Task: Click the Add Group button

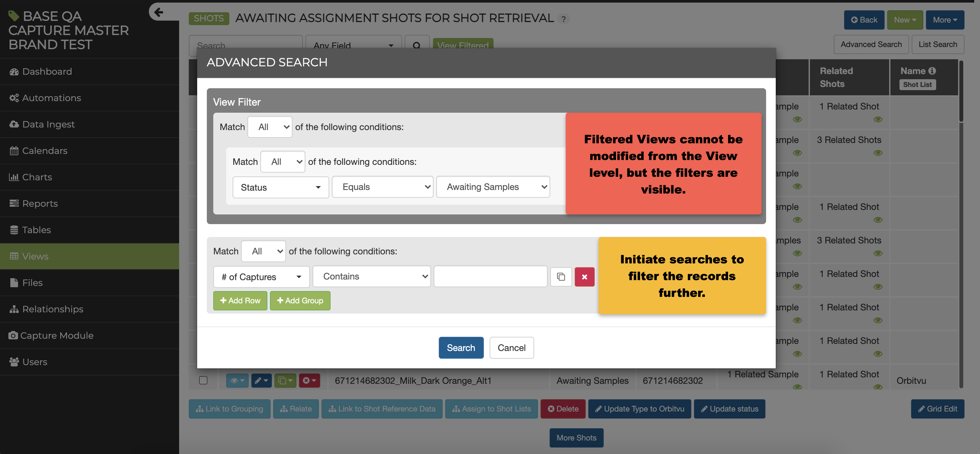Action: (300, 300)
